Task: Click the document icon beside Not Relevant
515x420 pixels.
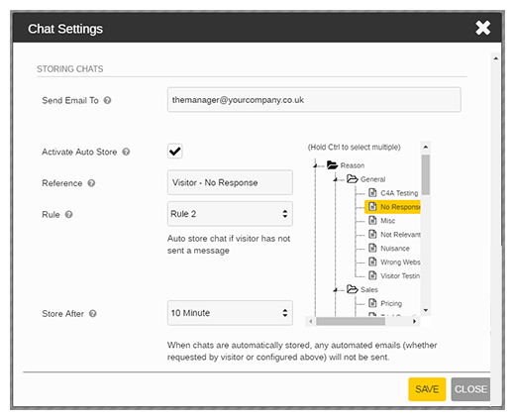Action: (372, 234)
